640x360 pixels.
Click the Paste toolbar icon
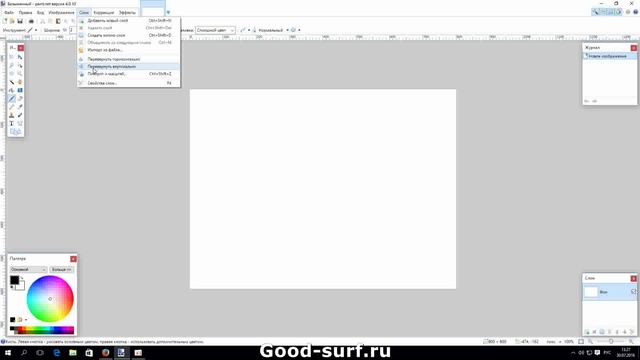(58, 21)
